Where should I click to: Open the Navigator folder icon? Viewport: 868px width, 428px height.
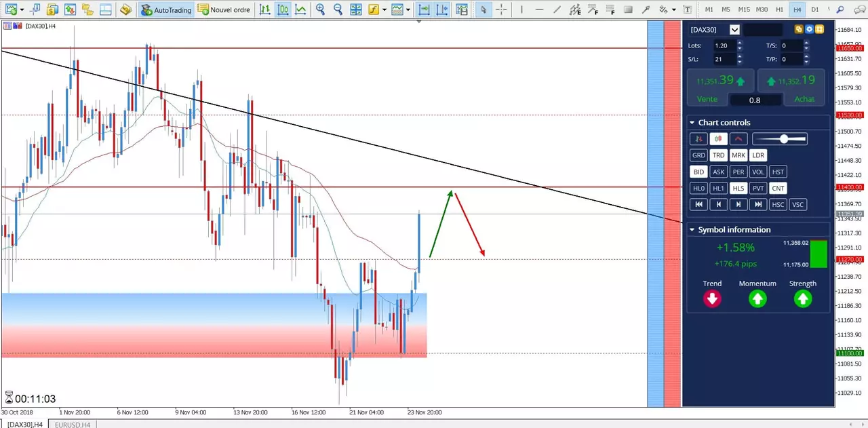86,9
